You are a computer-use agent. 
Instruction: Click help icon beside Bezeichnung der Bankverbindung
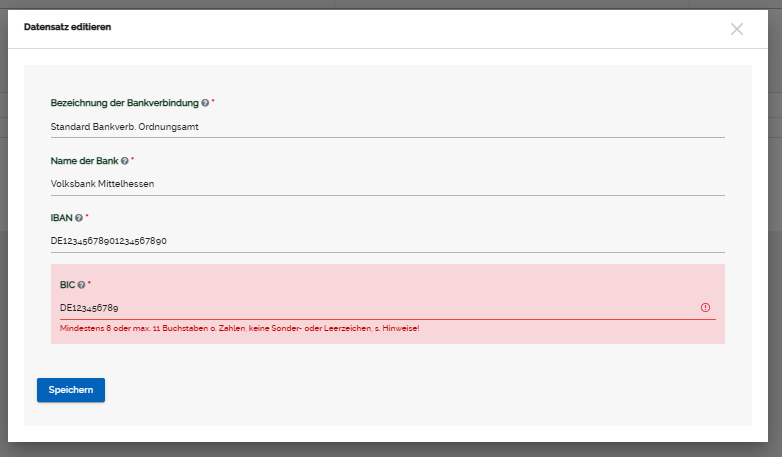tap(205, 103)
